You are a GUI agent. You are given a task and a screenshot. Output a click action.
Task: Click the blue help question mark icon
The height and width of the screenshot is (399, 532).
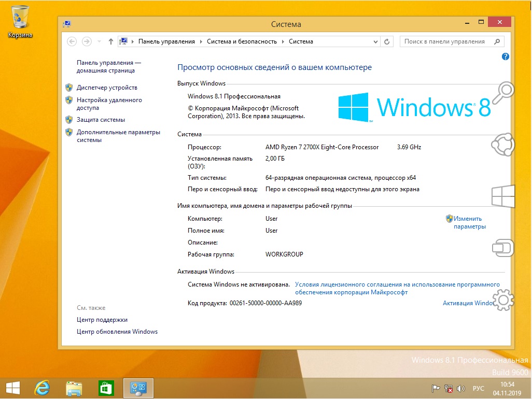tap(506, 56)
